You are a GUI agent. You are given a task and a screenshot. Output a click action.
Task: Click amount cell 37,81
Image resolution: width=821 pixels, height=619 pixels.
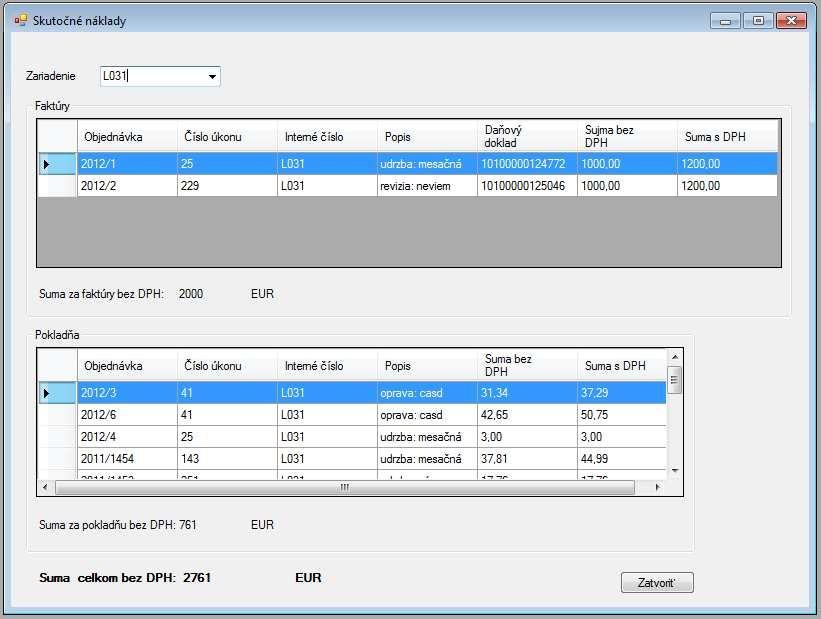point(527,459)
